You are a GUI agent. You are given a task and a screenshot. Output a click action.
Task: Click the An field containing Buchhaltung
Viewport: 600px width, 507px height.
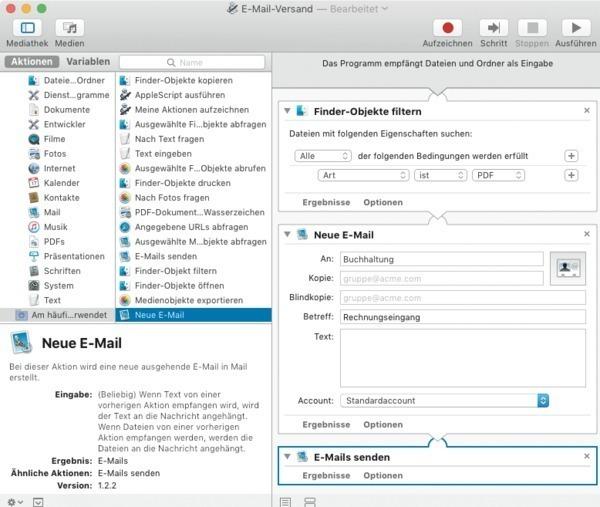pyautogui.click(x=442, y=259)
